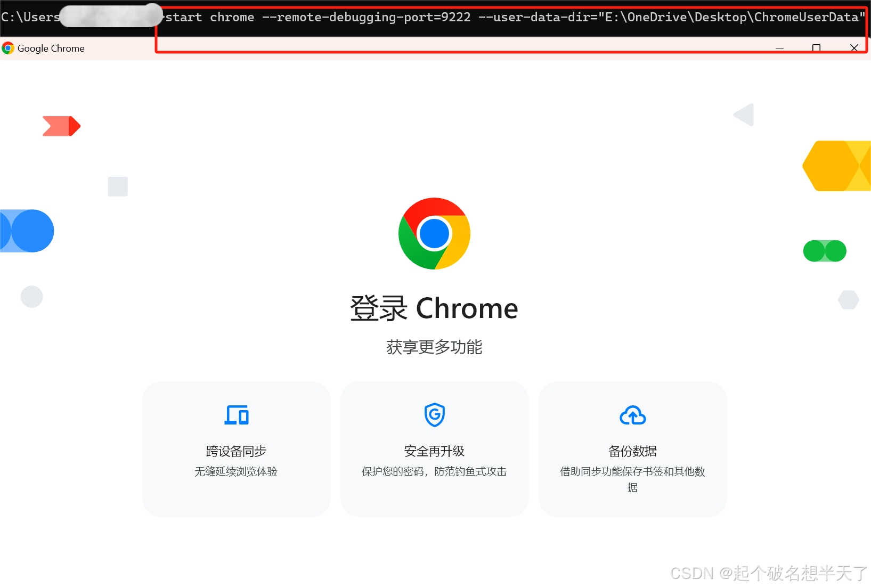Select the 备份数据 card
This screenshot has height=588, width=871.
[632, 449]
